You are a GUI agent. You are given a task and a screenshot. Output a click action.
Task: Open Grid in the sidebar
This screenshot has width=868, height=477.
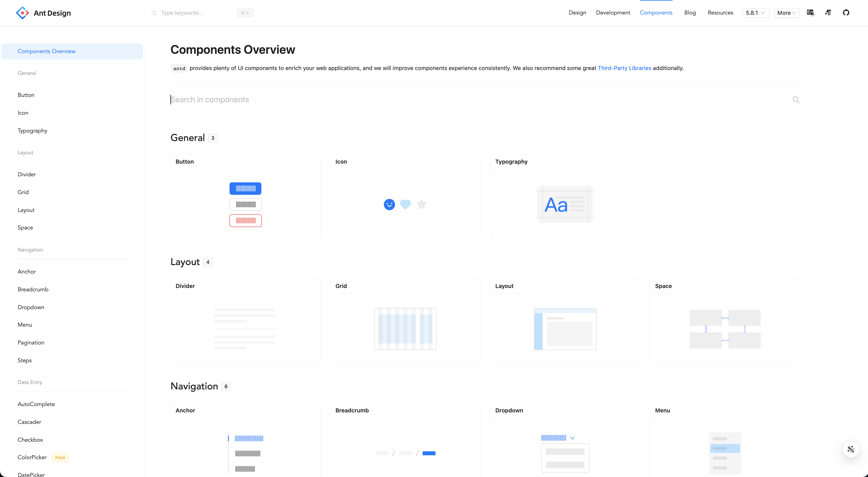[x=23, y=192]
